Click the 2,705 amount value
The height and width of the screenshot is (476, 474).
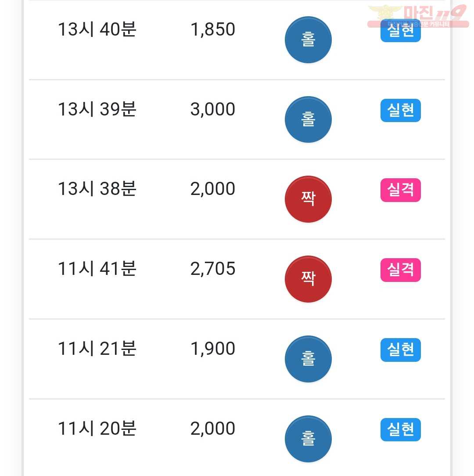(213, 269)
